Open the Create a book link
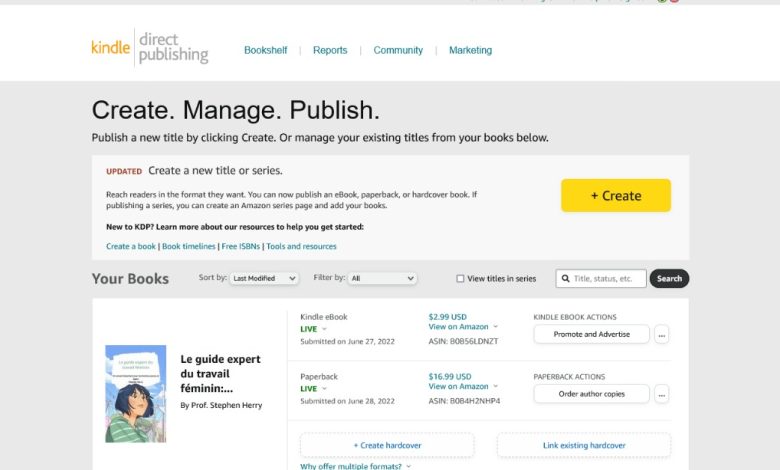780x470 pixels. point(131,246)
